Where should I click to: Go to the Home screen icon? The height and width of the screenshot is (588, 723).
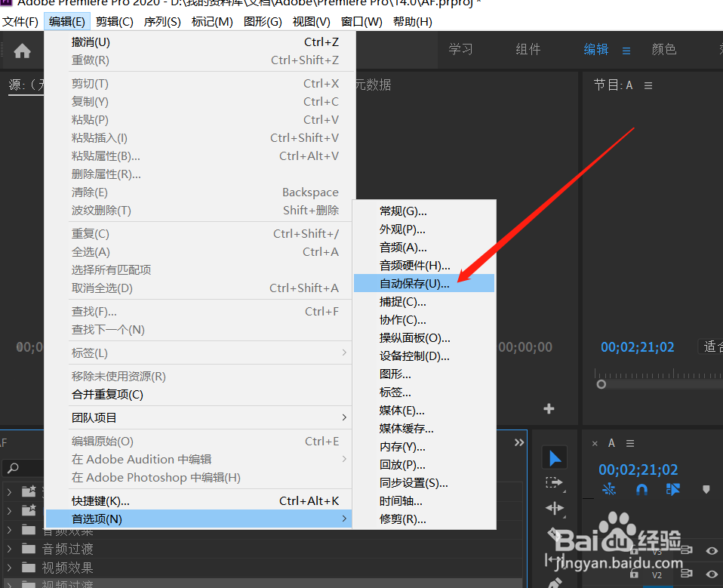(x=22, y=51)
